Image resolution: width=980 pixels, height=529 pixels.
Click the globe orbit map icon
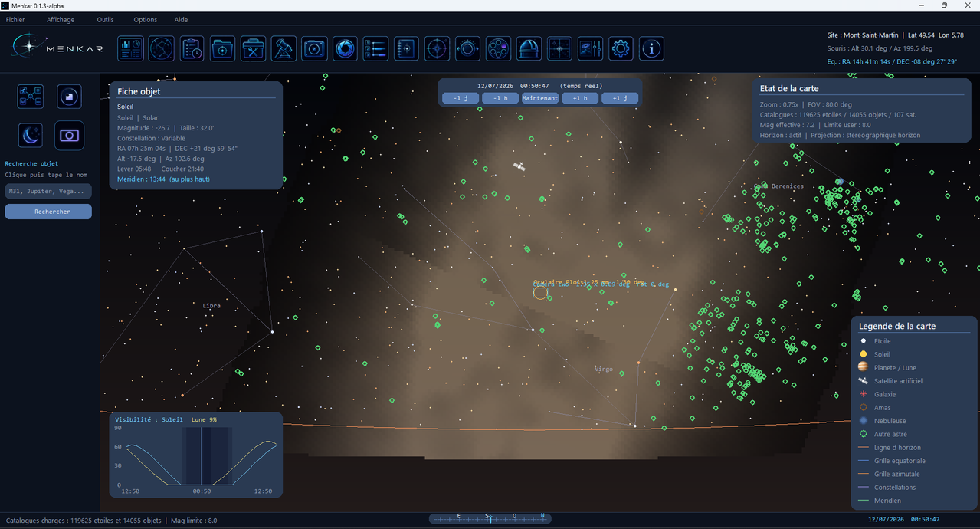(162, 48)
